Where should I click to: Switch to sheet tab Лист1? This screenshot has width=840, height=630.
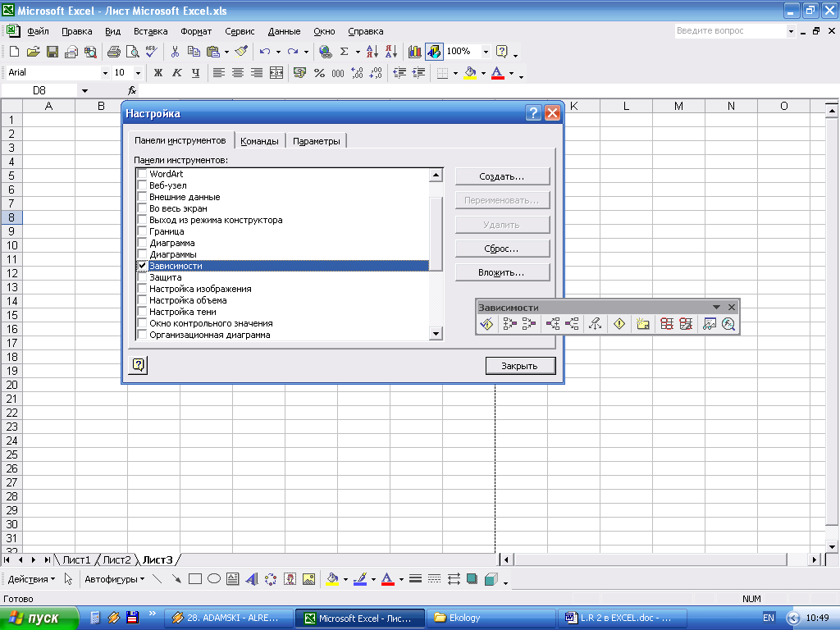click(x=76, y=559)
